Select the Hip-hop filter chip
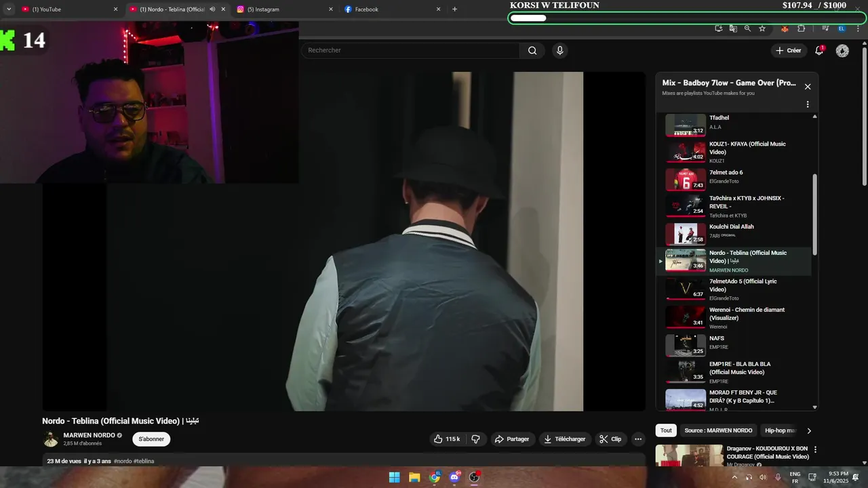 tap(779, 430)
